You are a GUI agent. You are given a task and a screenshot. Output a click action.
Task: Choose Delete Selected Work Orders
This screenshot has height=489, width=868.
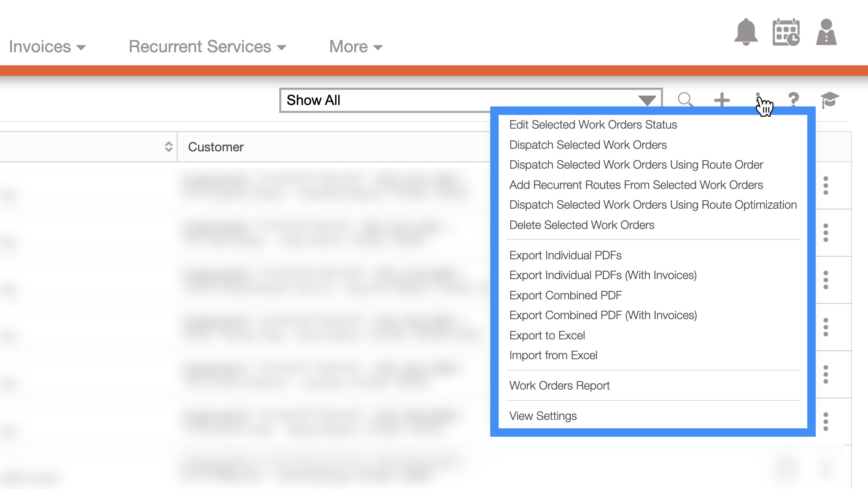pos(582,225)
